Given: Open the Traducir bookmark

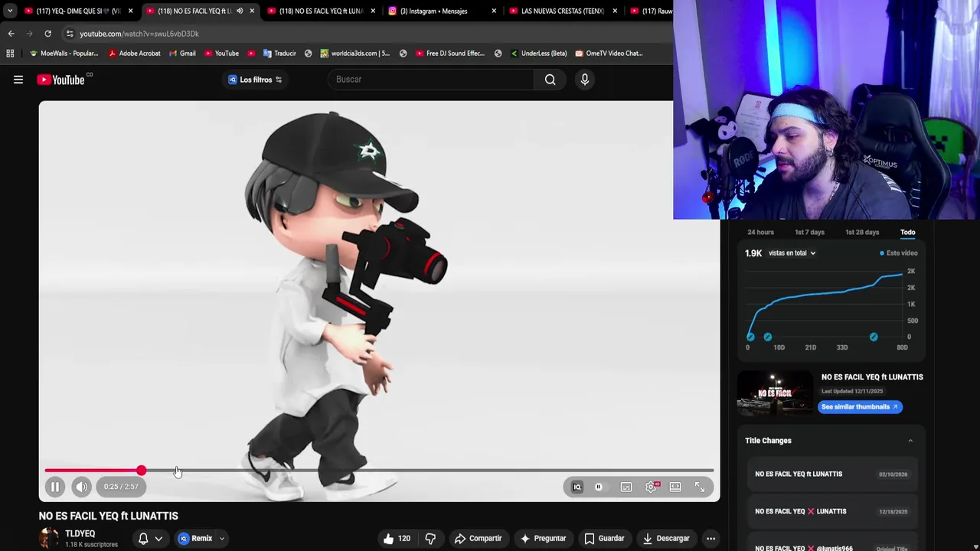Looking at the screenshot, I should click(279, 54).
